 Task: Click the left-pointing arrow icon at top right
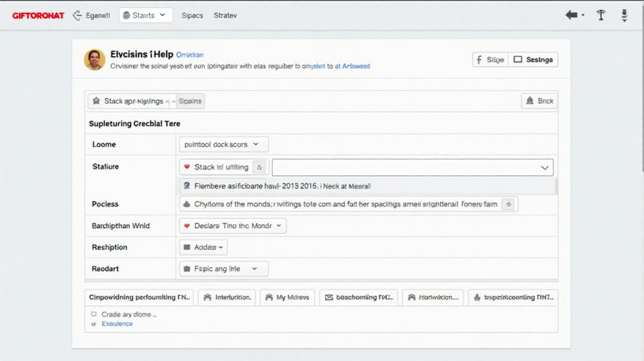[572, 15]
